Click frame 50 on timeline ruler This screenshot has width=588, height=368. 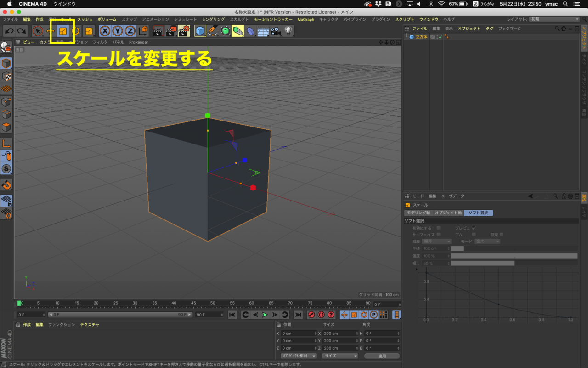tap(213, 304)
